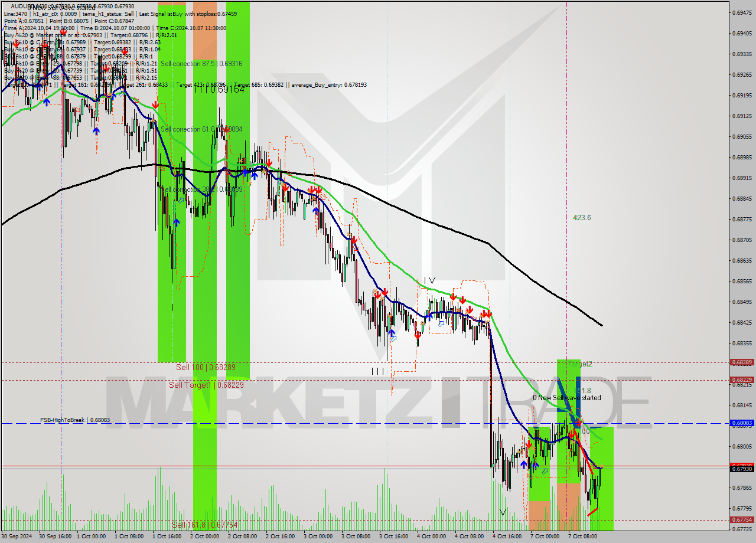Click the '7 Oct 00:00' time label

click(x=545, y=537)
